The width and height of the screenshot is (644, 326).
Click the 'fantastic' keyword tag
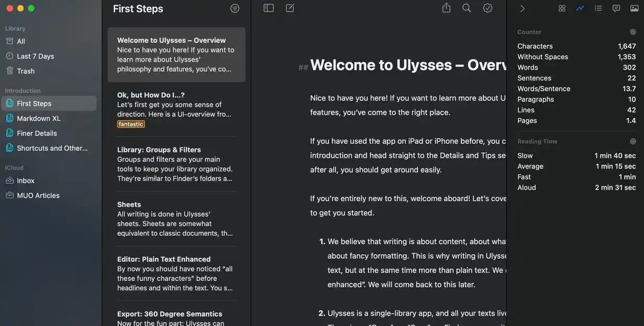click(131, 124)
